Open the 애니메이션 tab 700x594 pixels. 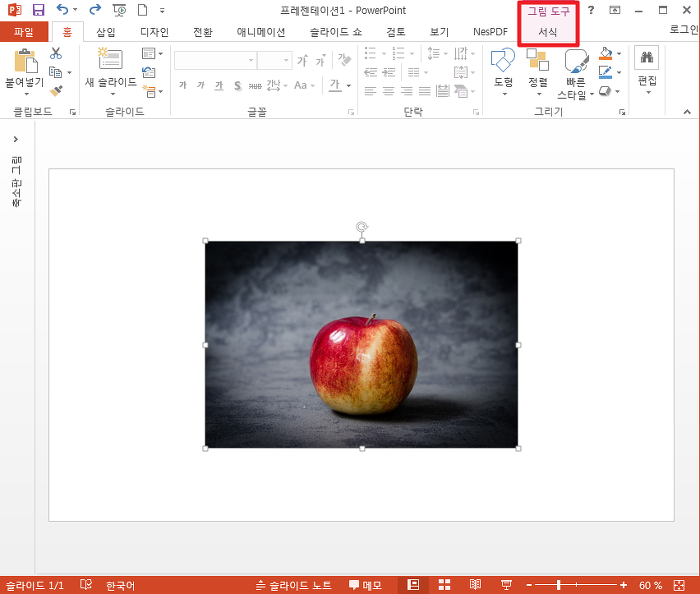click(x=261, y=32)
